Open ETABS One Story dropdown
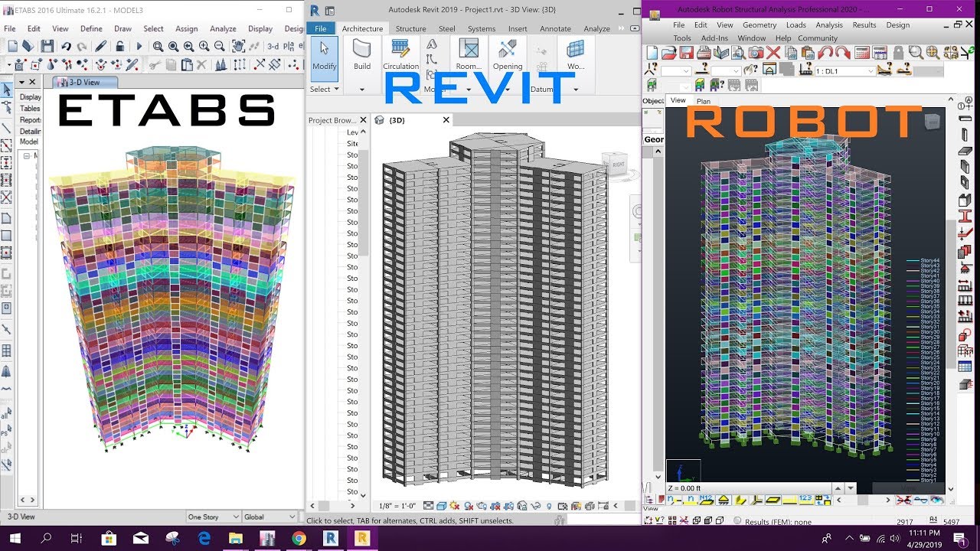The image size is (980, 551). click(213, 517)
